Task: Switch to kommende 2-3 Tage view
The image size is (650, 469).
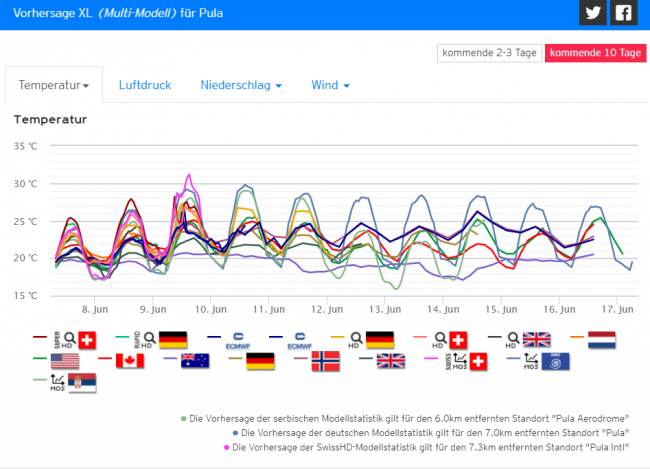Action: (489, 53)
